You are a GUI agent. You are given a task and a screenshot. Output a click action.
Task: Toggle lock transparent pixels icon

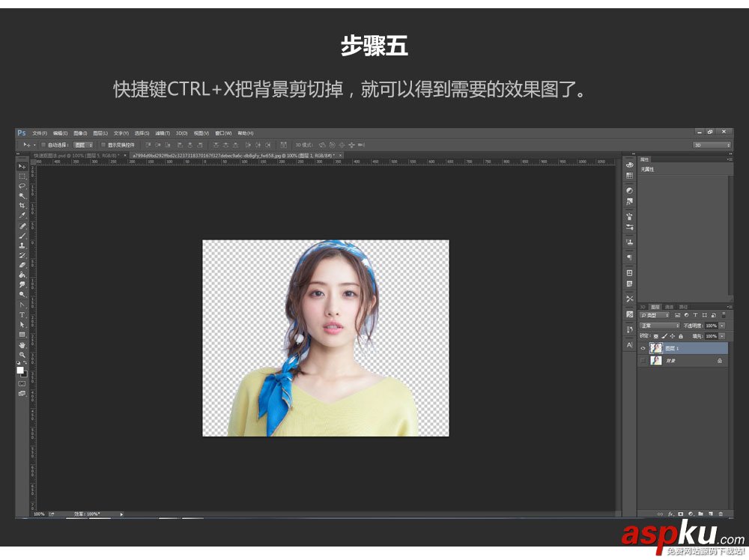pos(656,336)
